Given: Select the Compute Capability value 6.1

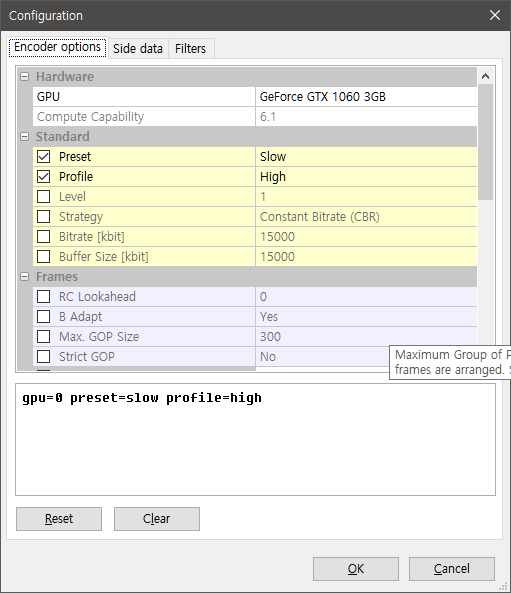Looking at the screenshot, I should [x=366, y=117].
